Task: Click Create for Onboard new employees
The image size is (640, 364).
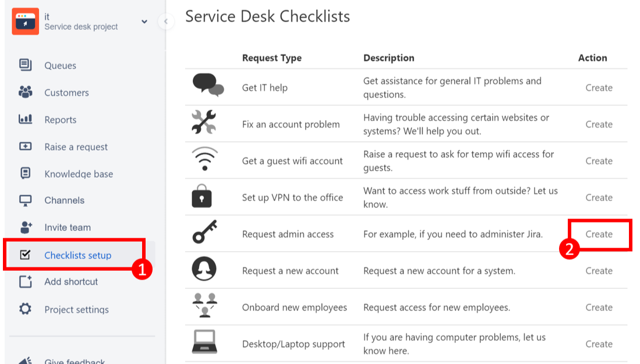Action: click(x=599, y=308)
